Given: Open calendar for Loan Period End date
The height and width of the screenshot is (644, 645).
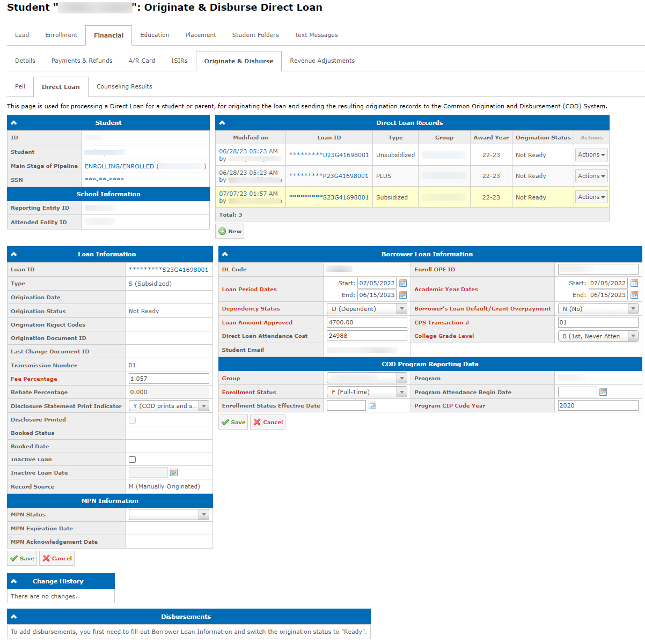Looking at the screenshot, I should click(403, 295).
